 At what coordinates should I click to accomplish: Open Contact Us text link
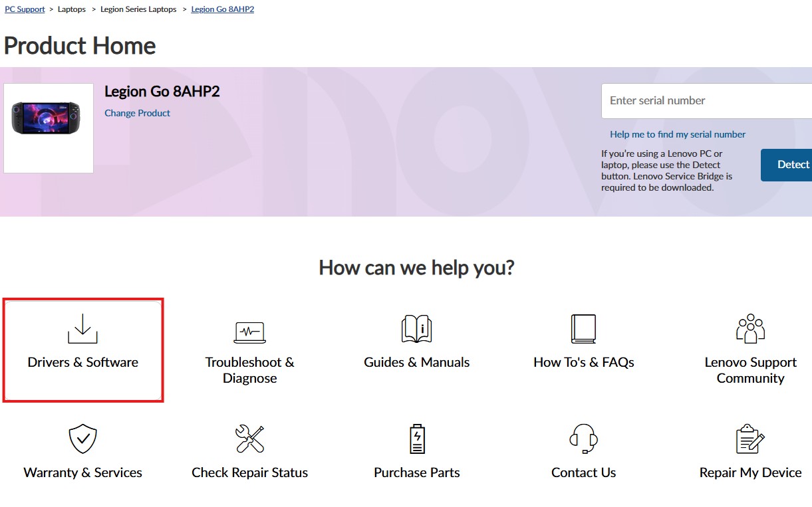point(583,472)
